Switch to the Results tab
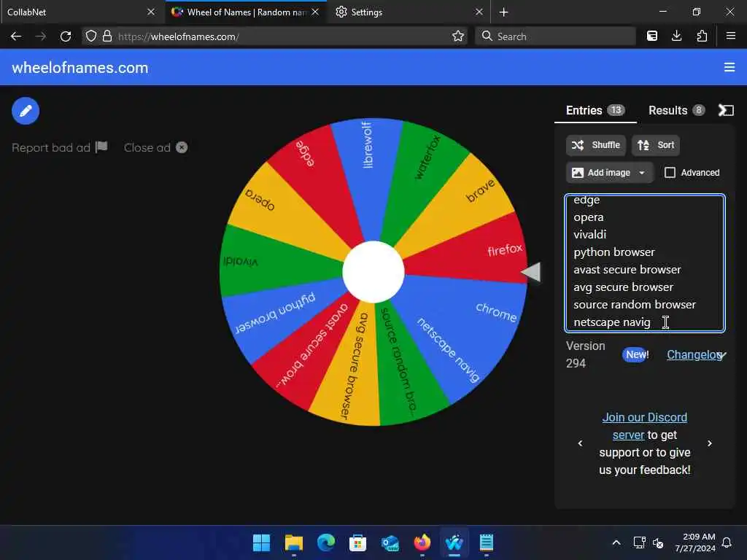This screenshot has height=560, width=747. 676,111
